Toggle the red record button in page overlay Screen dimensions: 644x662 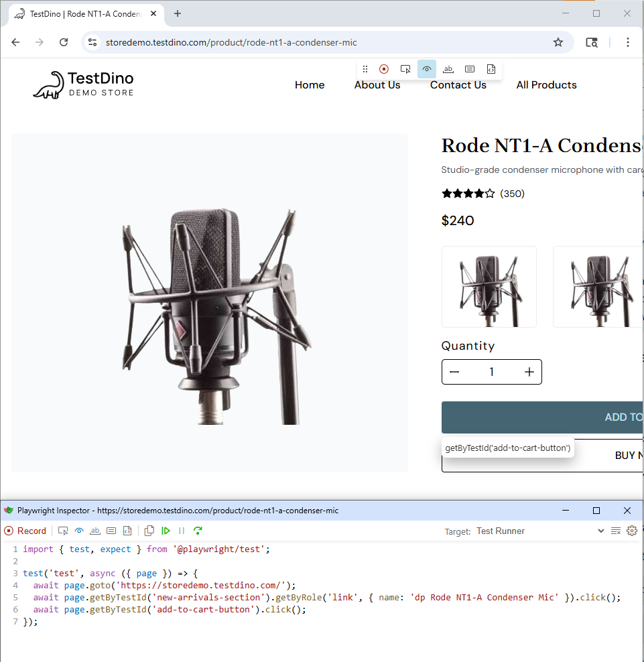[384, 69]
